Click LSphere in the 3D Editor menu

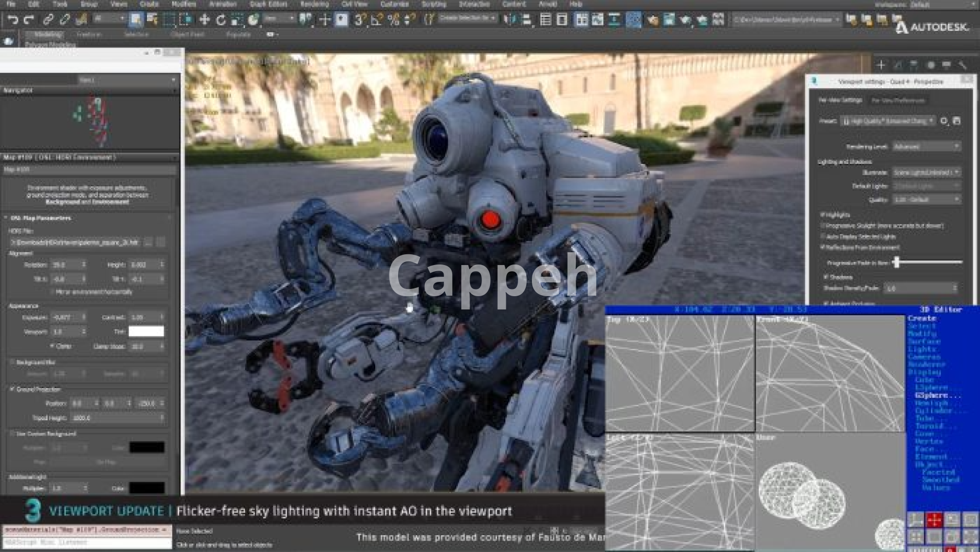coord(931,388)
